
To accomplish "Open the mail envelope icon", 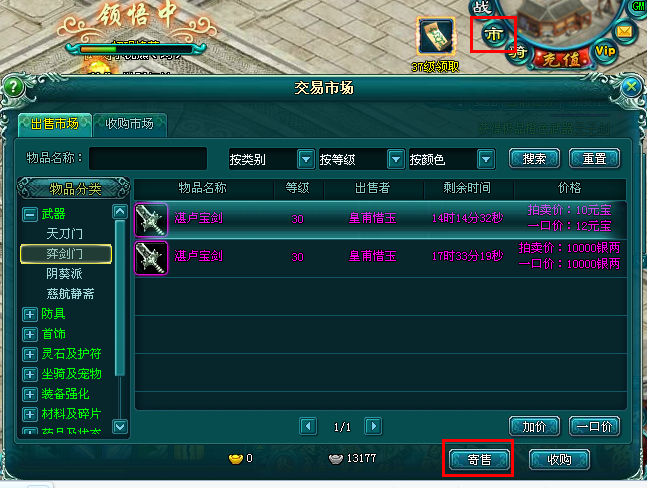I will tap(624, 31).
